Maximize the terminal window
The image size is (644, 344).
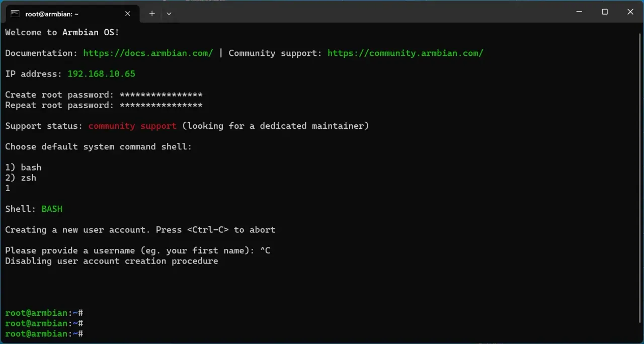pyautogui.click(x=605, y=12)
